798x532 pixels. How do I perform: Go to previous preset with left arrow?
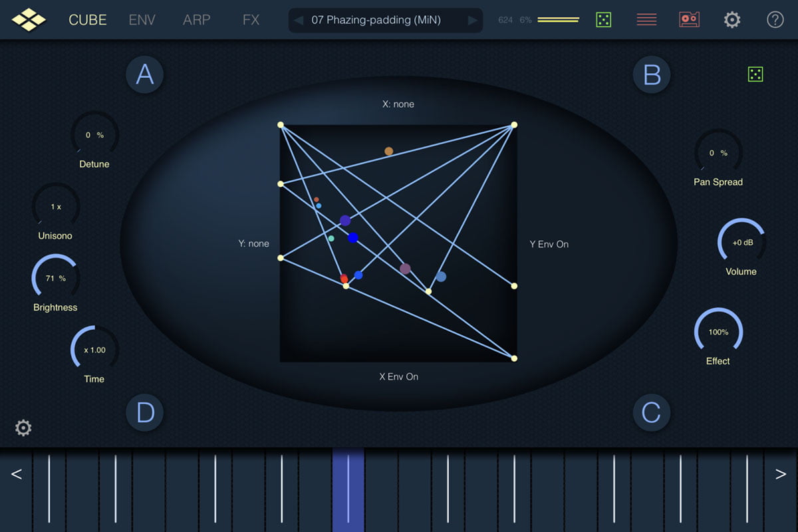point(299,20)
